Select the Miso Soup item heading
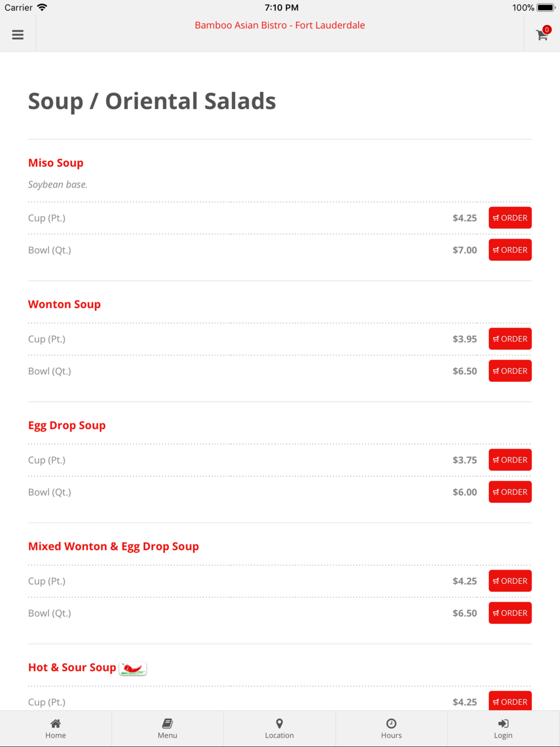 click(x=56, y=163)
